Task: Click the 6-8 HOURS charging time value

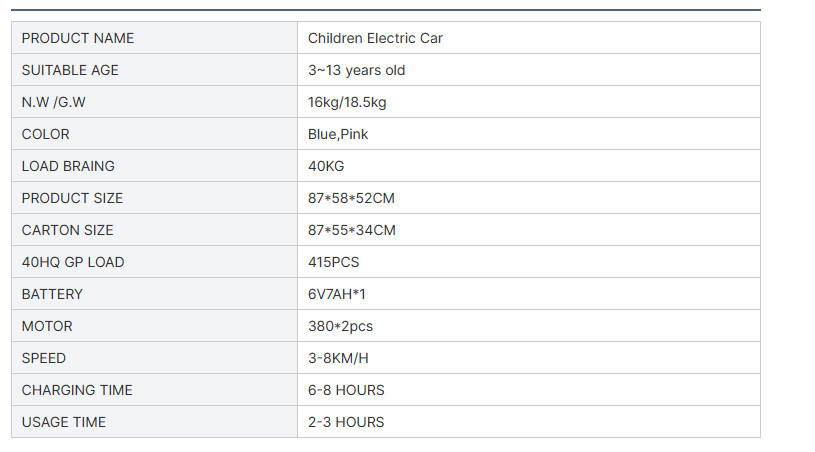Action: (x=346, y=390)
